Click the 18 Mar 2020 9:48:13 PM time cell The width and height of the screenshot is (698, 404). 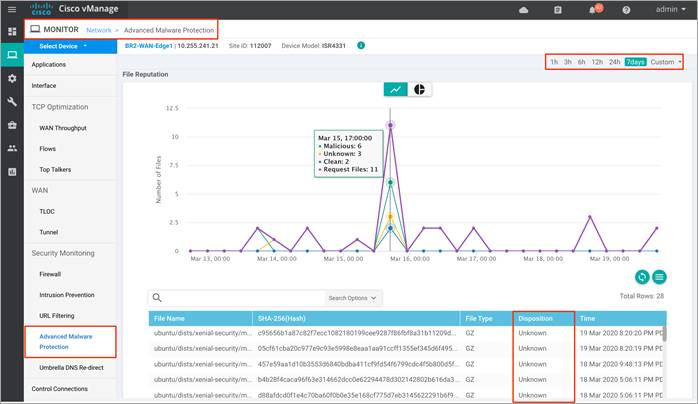(x=621, y=364)
